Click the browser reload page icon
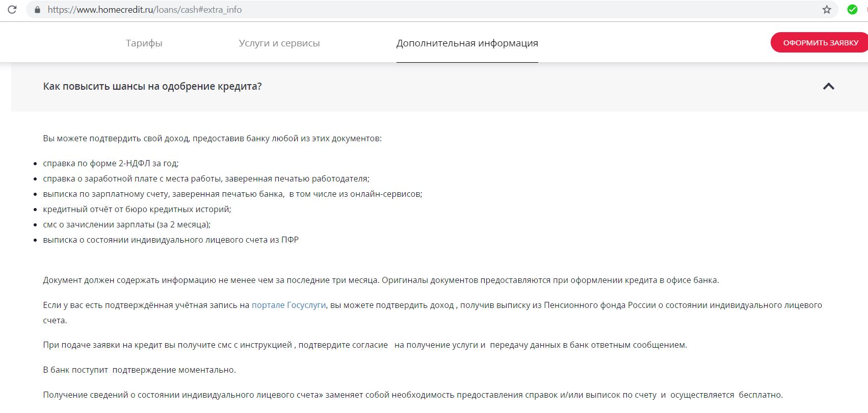This screenshot has height=413, width=868. (12, 10)
